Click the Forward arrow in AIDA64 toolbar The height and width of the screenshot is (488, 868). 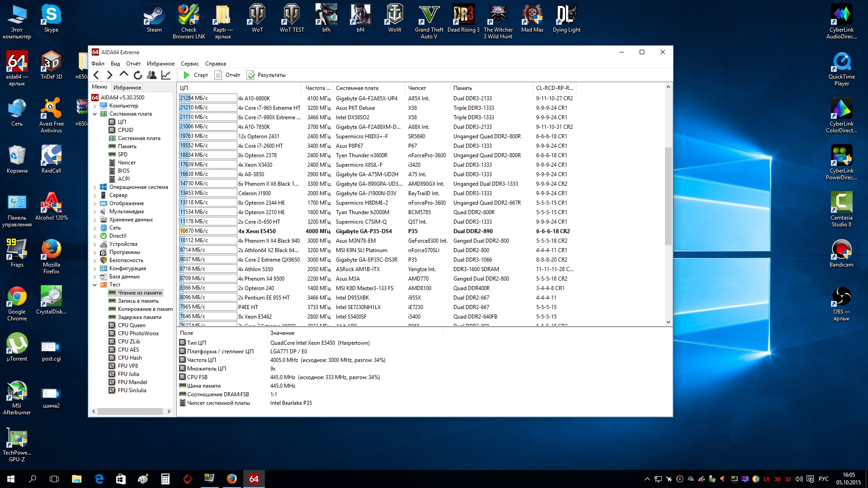109,75
